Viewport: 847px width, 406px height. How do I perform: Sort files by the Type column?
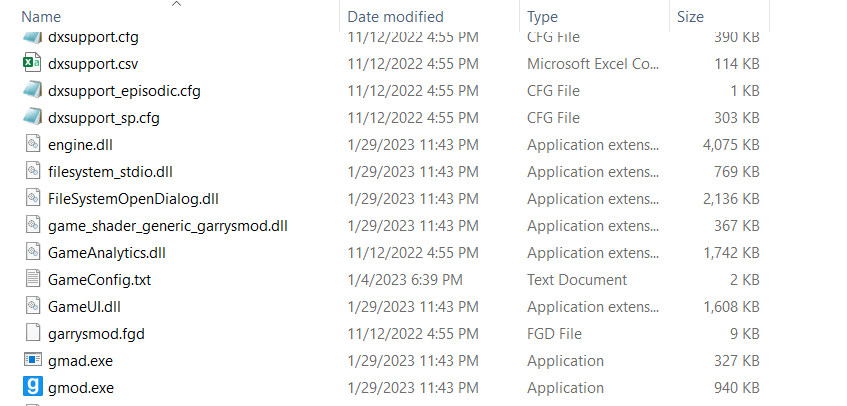542,17
